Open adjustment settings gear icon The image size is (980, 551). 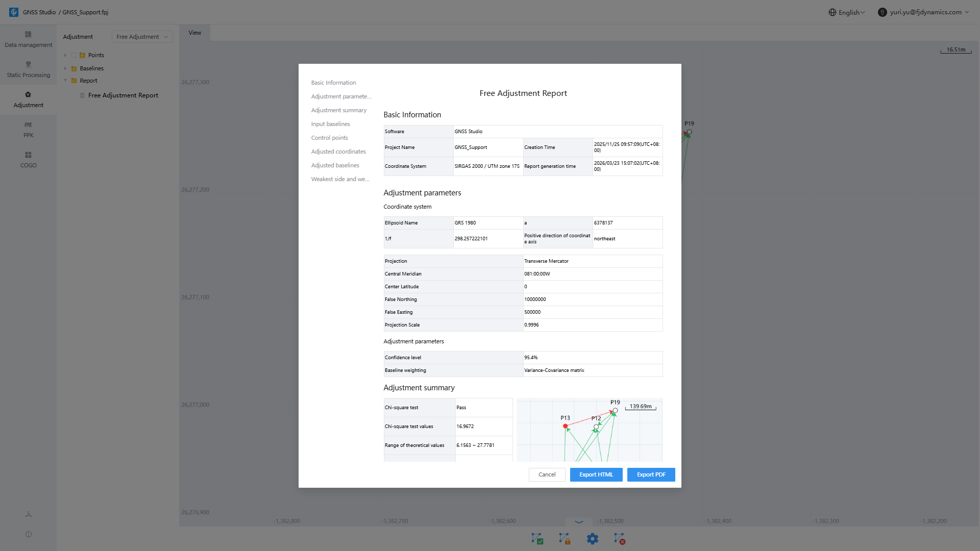point(592,538)
